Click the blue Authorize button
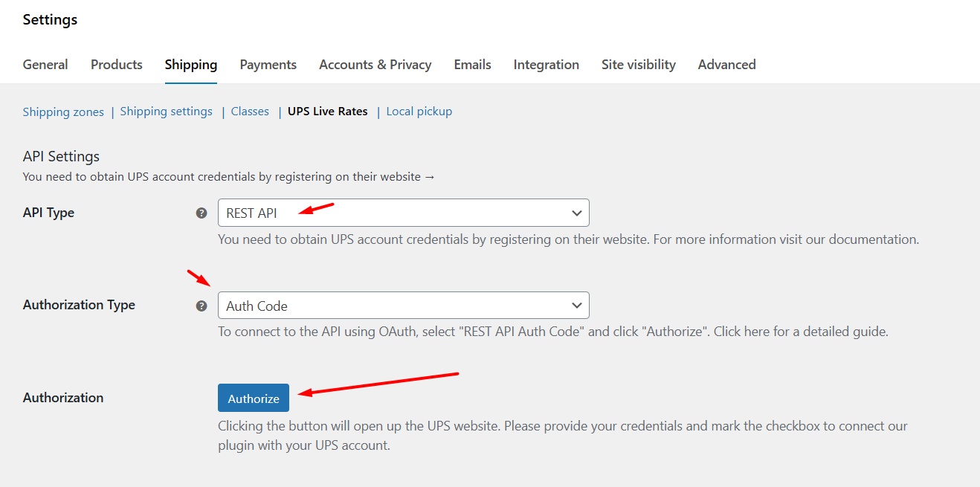 (254, 398)
